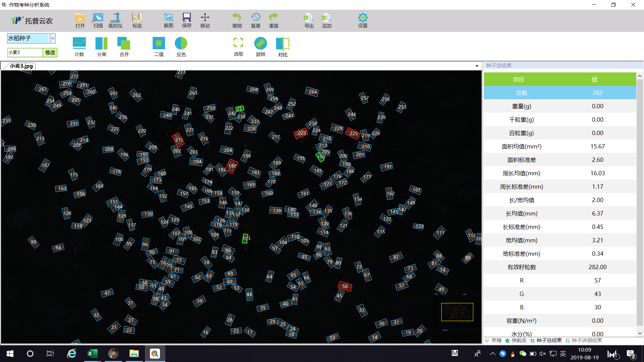Open File Explorer from taskbar
644x362 pixels.
click(134, 354)
